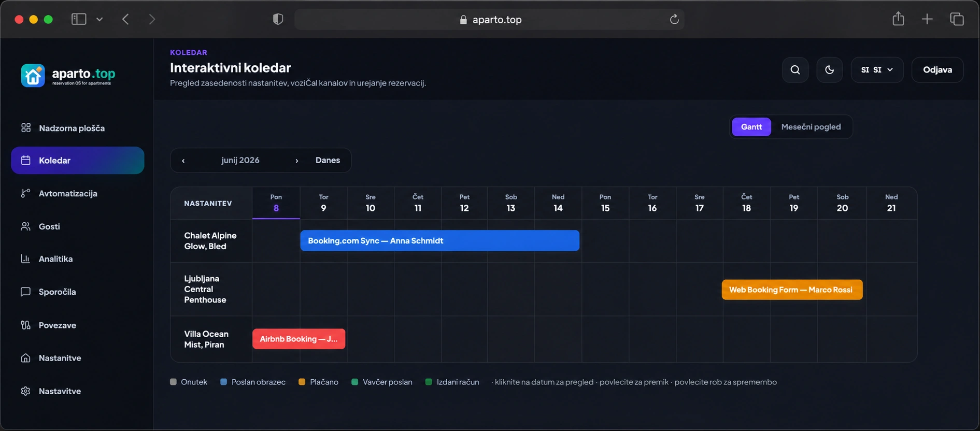Toggle dark mode moon button
The height and width of the screenshot is (431, 980).
830,69
